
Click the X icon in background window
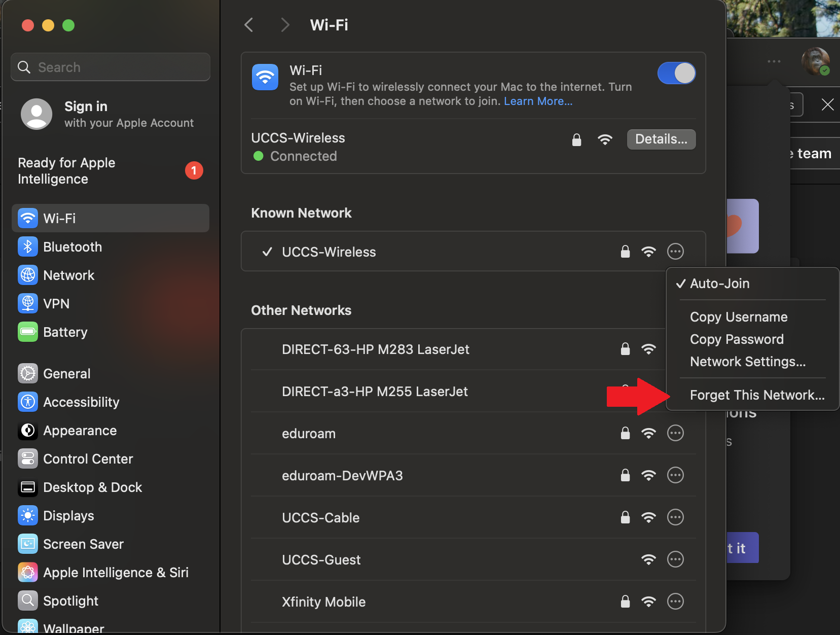click(827, 104)
